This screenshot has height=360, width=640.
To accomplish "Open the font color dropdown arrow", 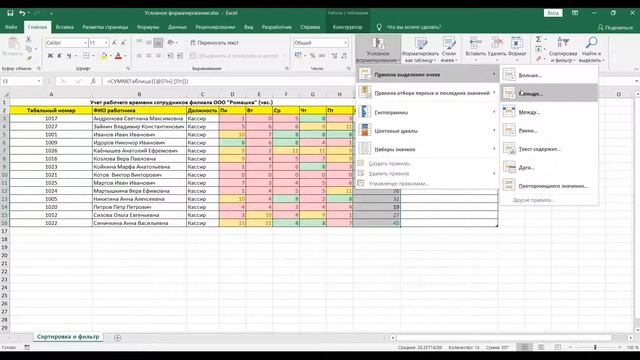I will click(x=125, y=56).
